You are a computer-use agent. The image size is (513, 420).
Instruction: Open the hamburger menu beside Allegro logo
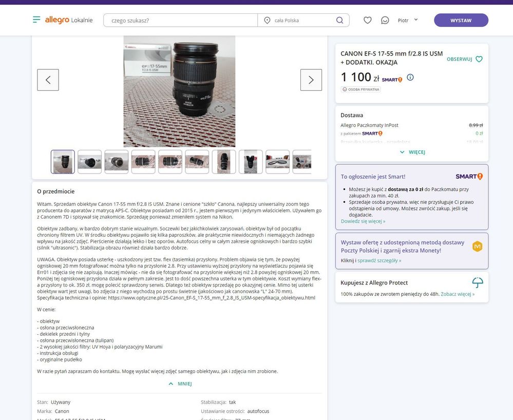[36, 20]
